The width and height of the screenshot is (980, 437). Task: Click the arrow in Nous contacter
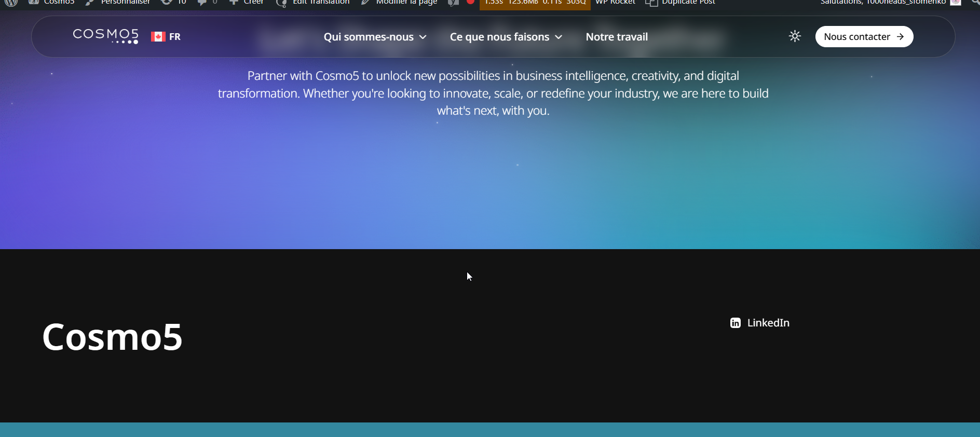[900, 37]
